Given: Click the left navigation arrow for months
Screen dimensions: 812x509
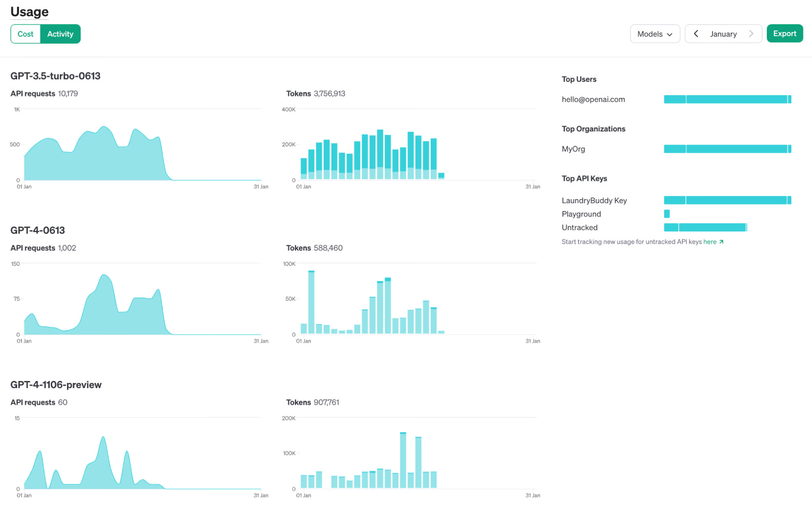Looking at the screenshot, I should point(696,33).
